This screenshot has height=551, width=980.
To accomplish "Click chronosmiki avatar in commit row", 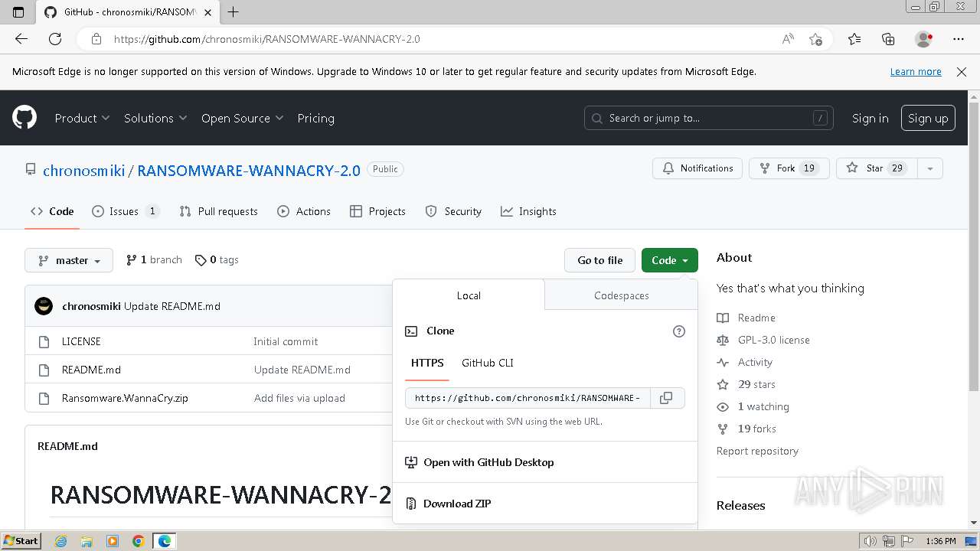I will [44, 306].
